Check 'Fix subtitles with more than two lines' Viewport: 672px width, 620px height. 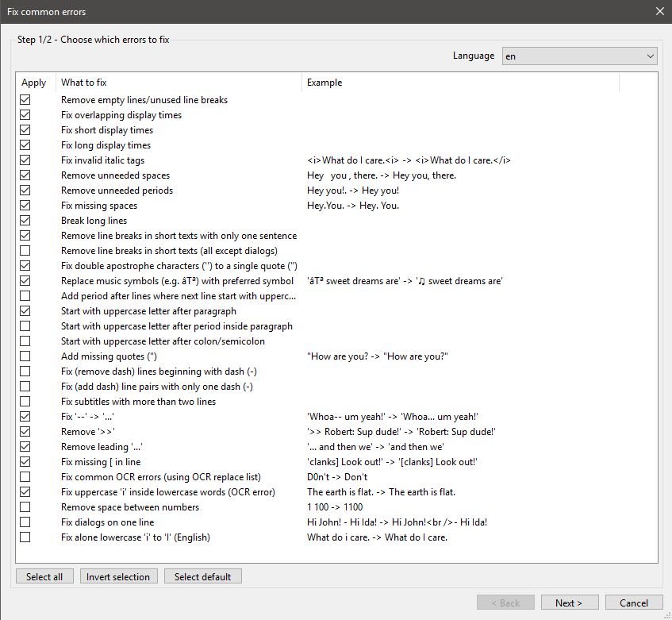pos(25,402)
